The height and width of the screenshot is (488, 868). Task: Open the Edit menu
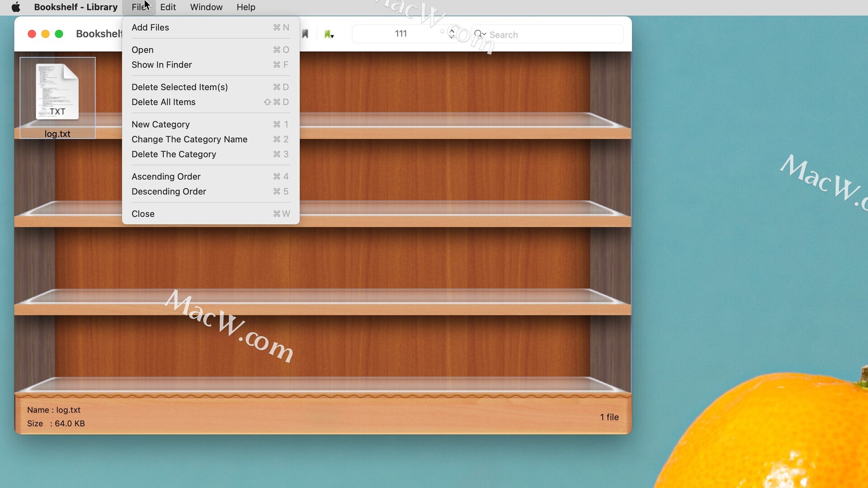168,7
